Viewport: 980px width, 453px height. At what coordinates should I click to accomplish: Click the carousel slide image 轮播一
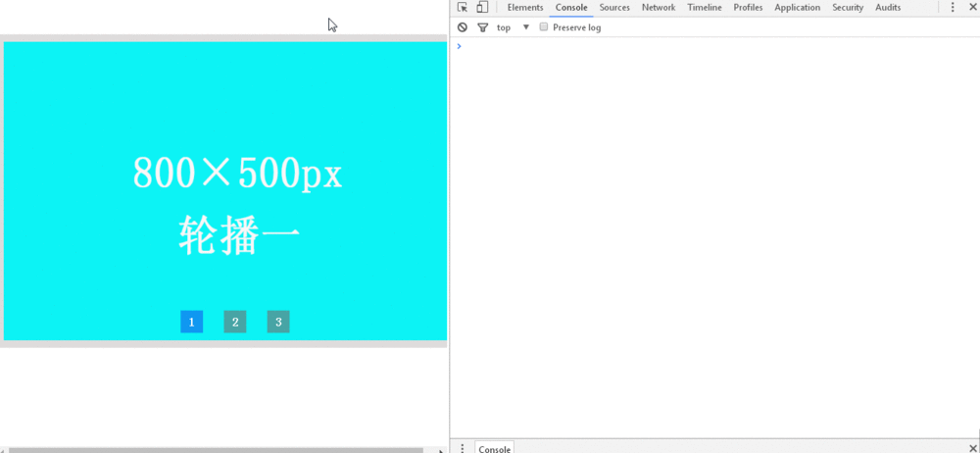tap(225, 191)
